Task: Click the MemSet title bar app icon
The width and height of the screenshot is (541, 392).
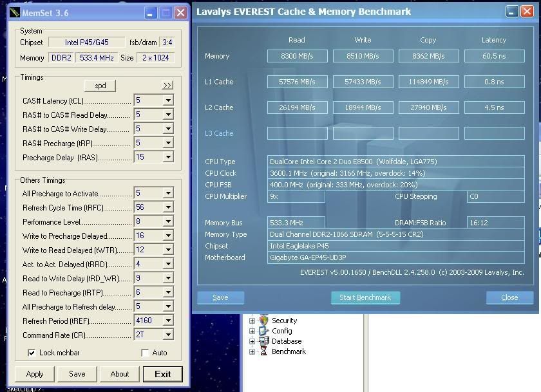Action: click(14, 13)
